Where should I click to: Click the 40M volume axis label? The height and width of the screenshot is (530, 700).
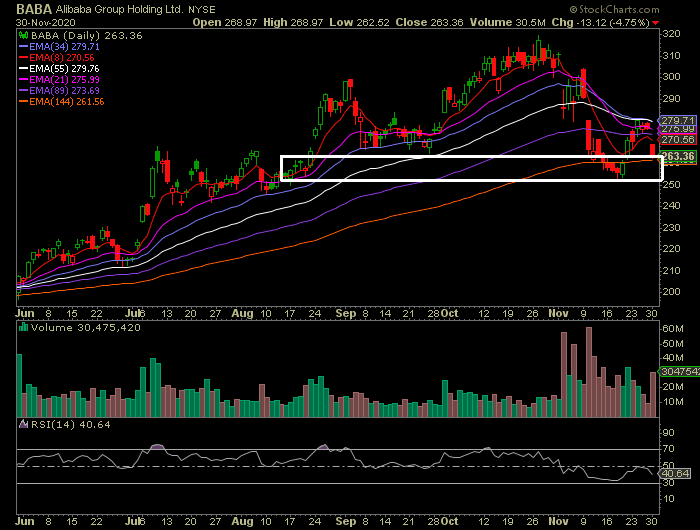673,358
